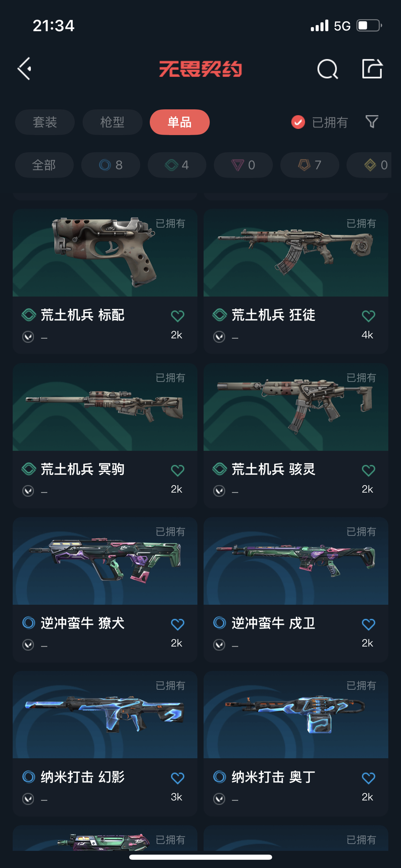Open the 纳米打击 幻影 skin card
Screen dimensions: 401x868
tap(105, 743)
